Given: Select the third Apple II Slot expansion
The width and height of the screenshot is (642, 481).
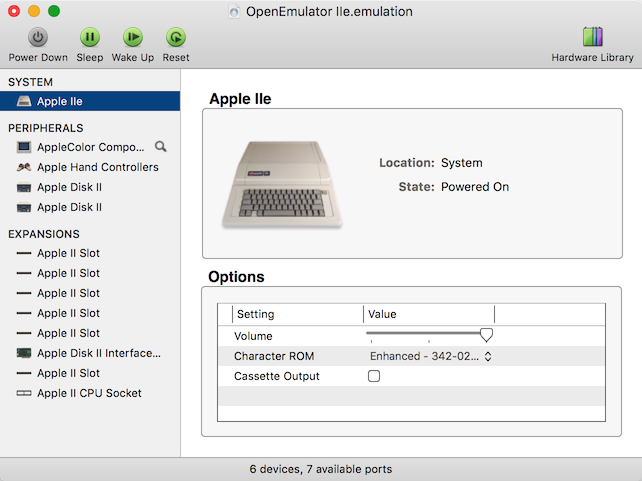Looking at the screenshot, I should (x=90, y=293).
